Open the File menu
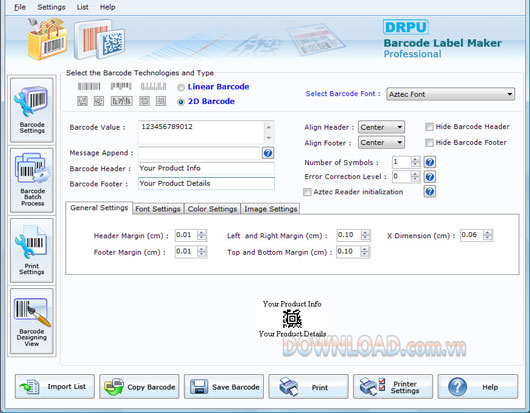 click(20, 7)
